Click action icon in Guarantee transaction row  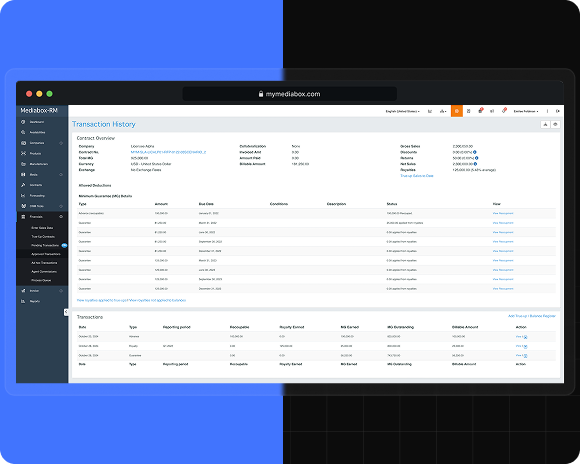(x=526, y=356)
